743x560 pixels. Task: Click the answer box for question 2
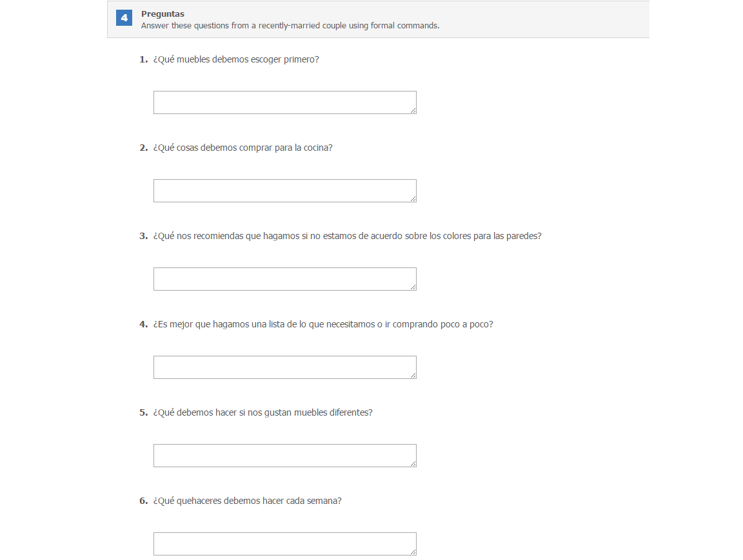[x=285, y=191]
